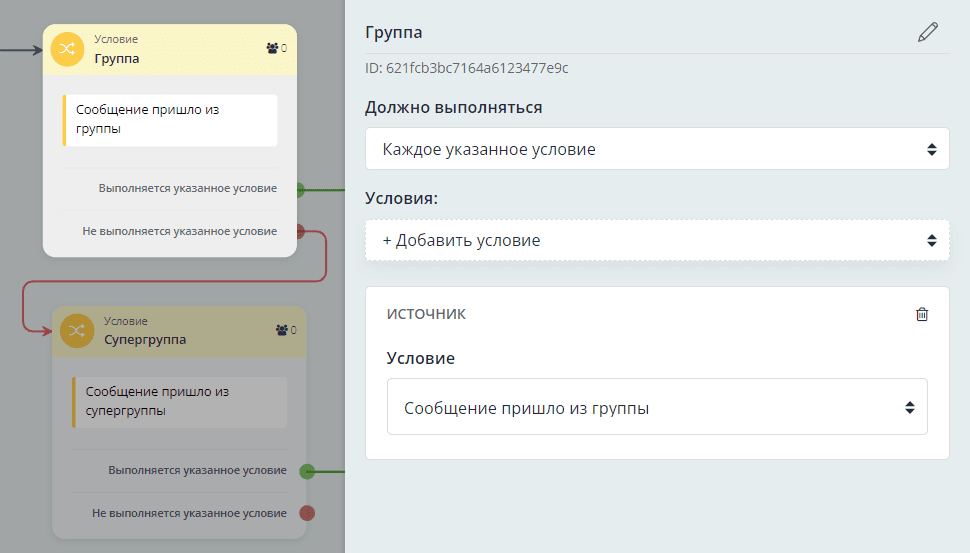Click the green output connector of Супергруппа node
970x553 pixels.
(308, 471)
